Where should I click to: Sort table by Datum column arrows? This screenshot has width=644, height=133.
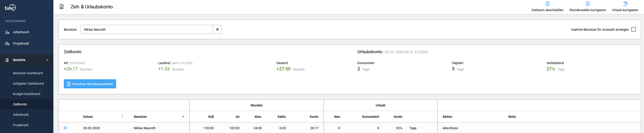(x=122, y=117)
